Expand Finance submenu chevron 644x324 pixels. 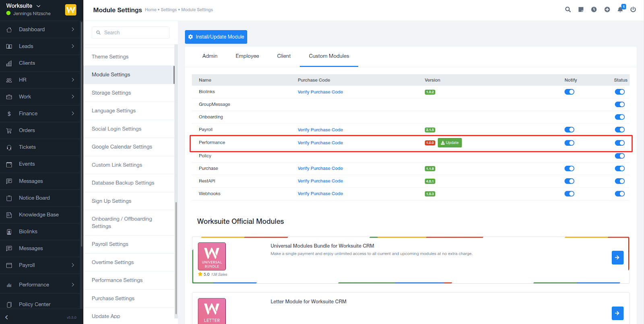(73, 114)
